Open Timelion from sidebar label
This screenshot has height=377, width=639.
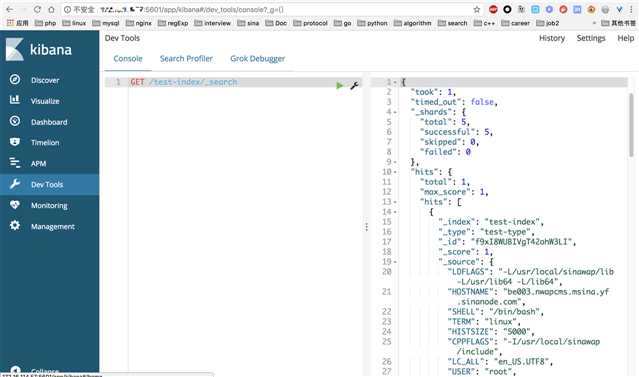(45, 143)
